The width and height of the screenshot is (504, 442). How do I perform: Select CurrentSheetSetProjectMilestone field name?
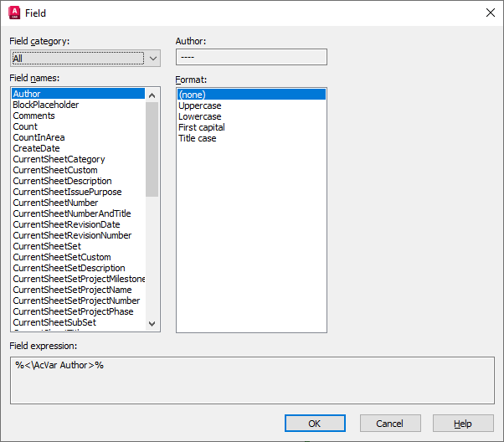(79, 279)
